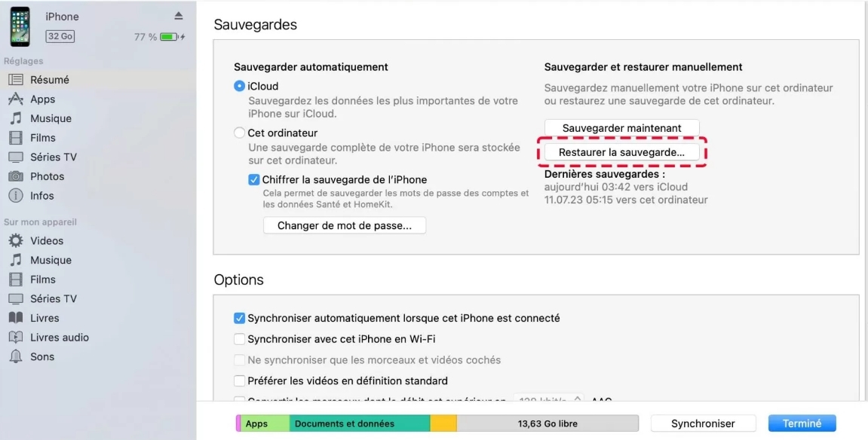Choose Cet ordinateur for backups
This screenshot has width=868, height=440.
239,131
